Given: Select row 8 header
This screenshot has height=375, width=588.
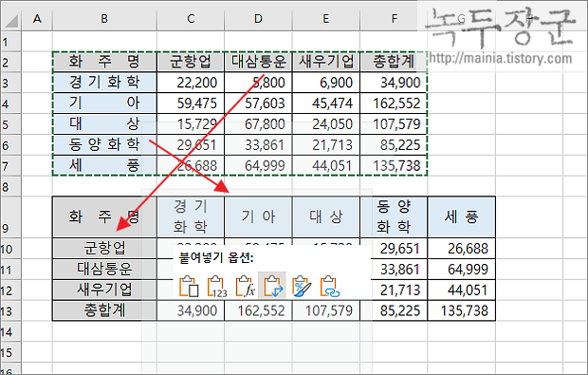Looking at the screenshot, I should pos(10,187).
